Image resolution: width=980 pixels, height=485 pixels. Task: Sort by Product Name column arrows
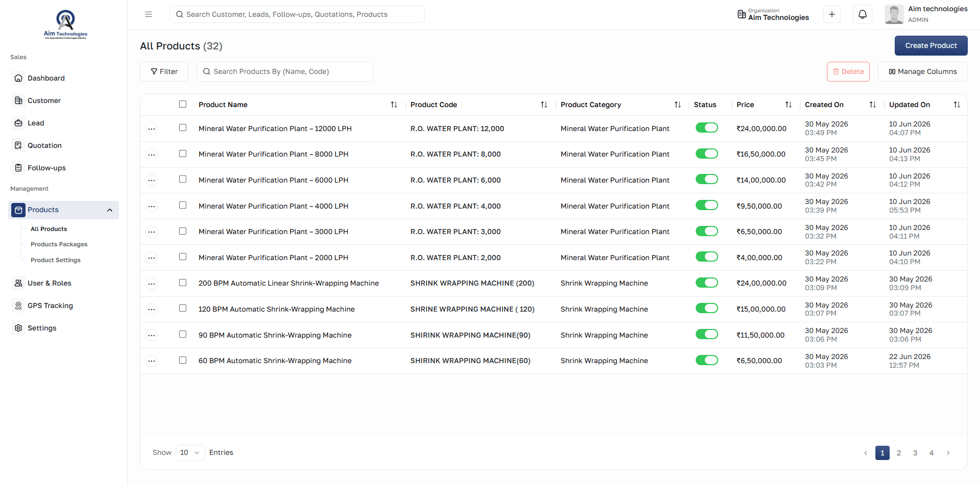coord(394,105)
